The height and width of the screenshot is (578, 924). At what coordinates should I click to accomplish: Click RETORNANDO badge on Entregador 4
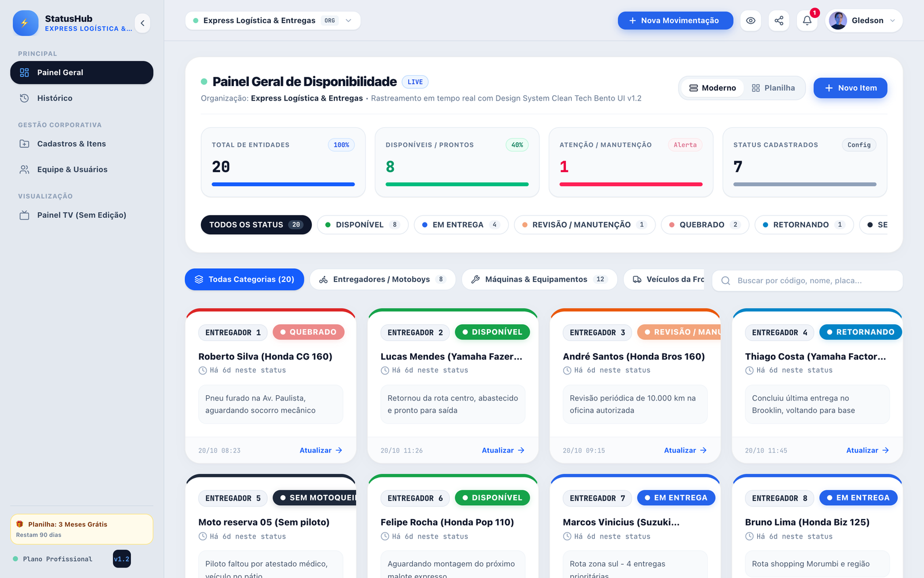click(x=860, y=332)
